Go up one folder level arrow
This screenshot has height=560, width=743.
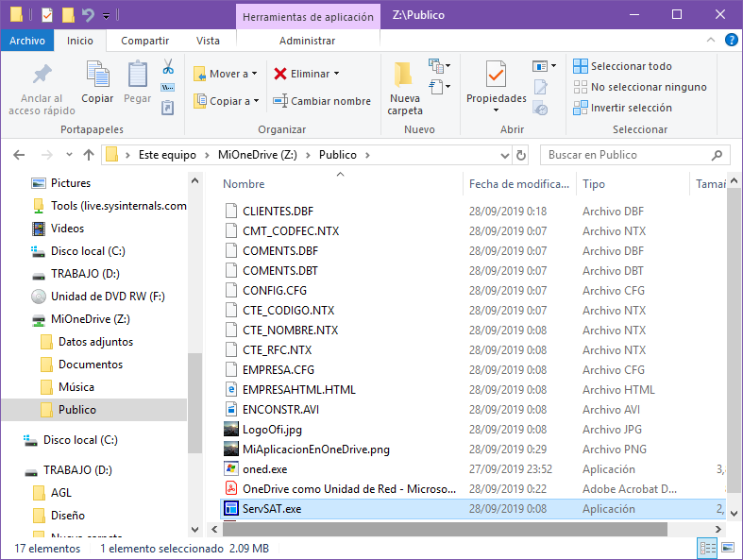coord(89,155)
